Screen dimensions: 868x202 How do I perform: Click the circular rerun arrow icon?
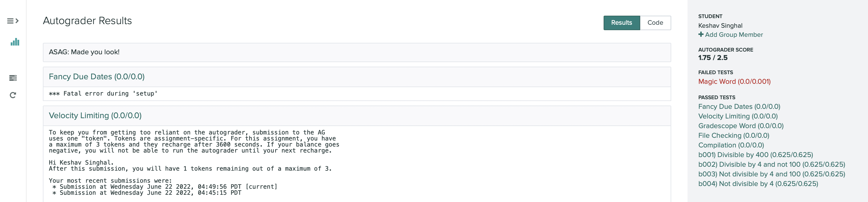13,95
